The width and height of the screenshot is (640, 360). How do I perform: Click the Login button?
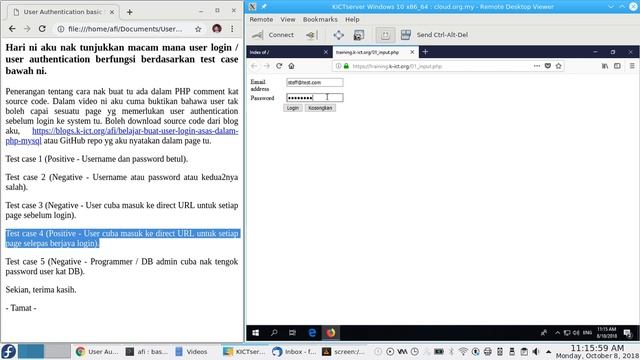pos(293,108)
